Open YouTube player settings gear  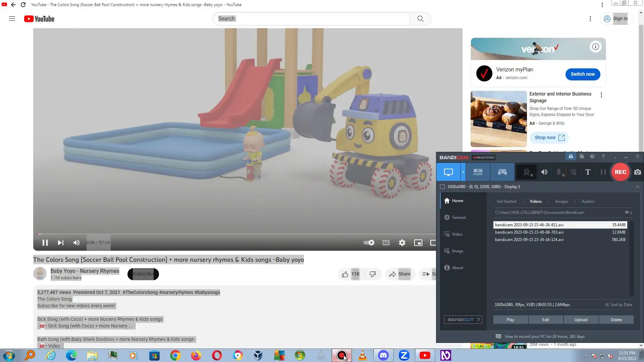pyautogui.click(x=402, y=243)
